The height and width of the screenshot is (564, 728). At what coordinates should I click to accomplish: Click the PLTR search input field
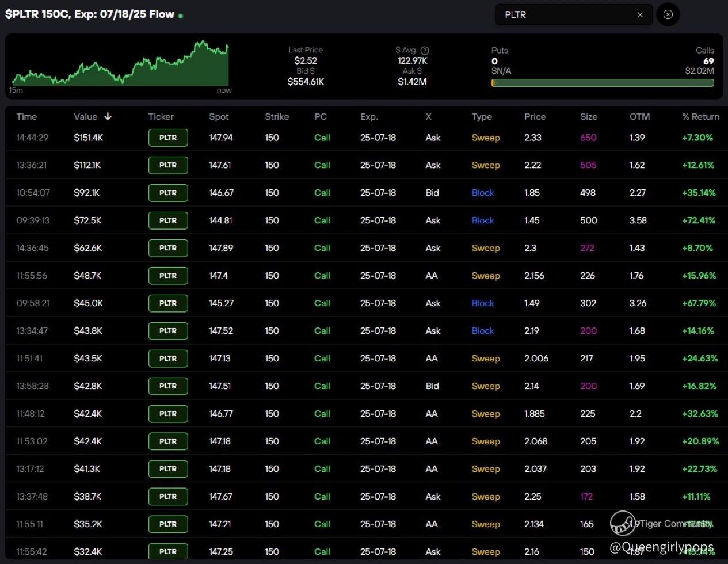coord(574,14)
